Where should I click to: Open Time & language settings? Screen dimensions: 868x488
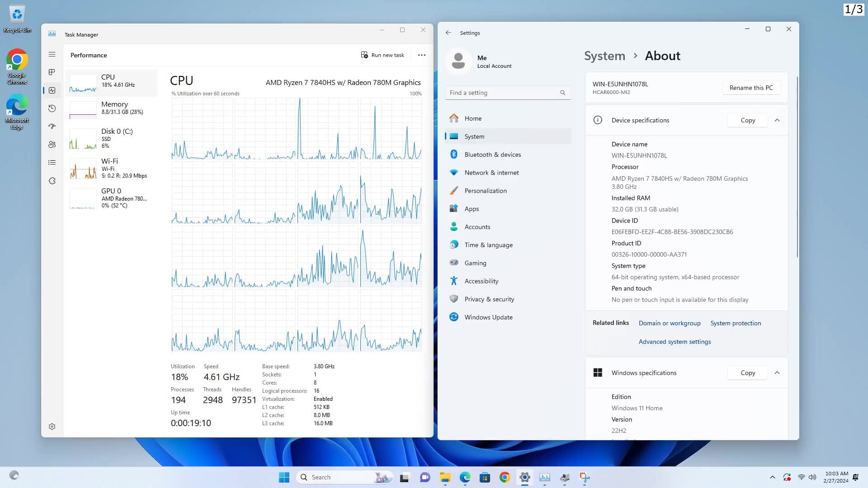click(508, 245)
